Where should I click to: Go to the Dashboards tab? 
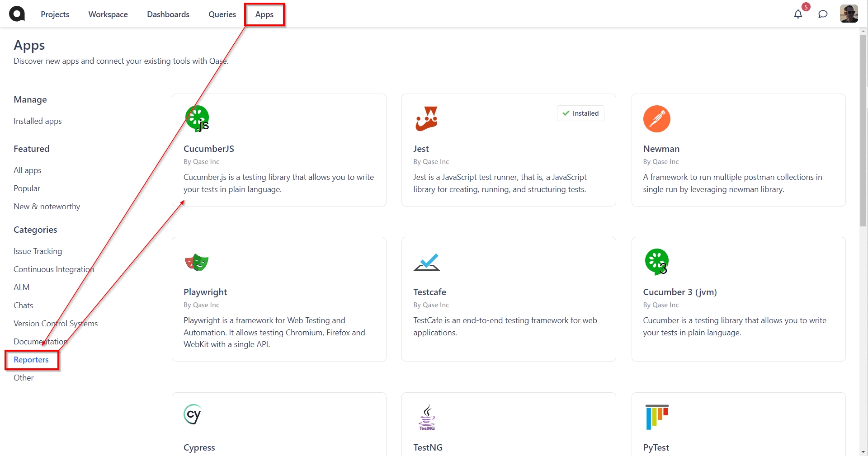point(168,14)
